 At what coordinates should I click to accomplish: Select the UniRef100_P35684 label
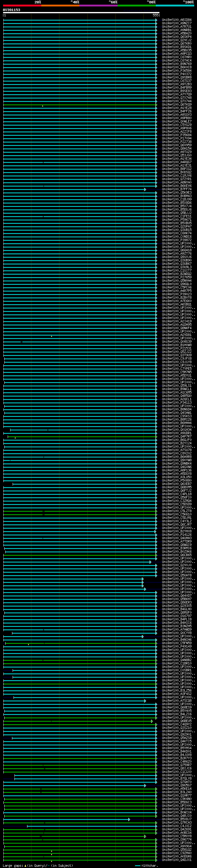click(x=176, y=135)
